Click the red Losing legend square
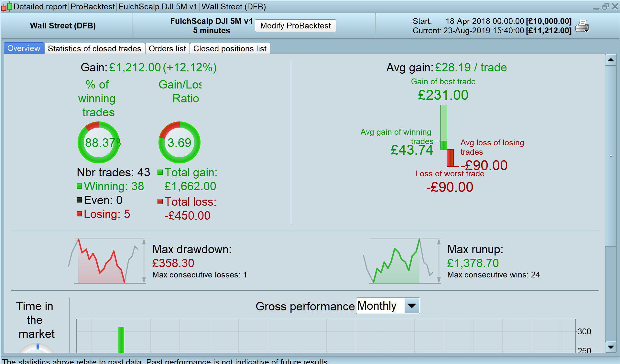Viewport: 620px width, 364px height. click(79, 214)
